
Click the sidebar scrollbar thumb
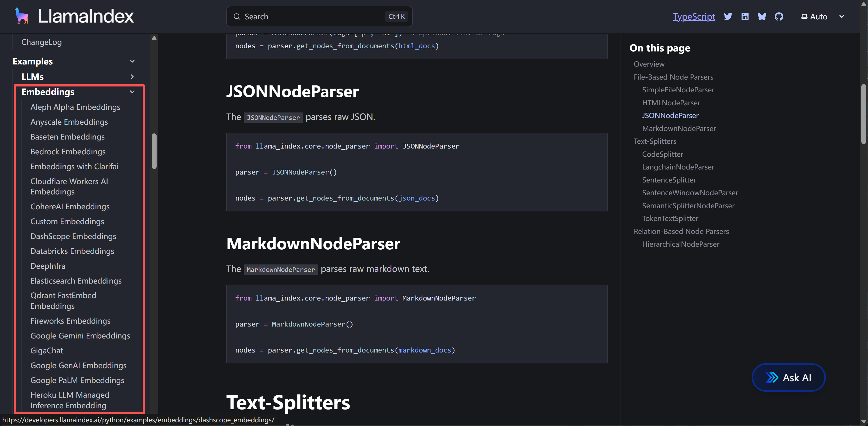[x=154, y=151]
